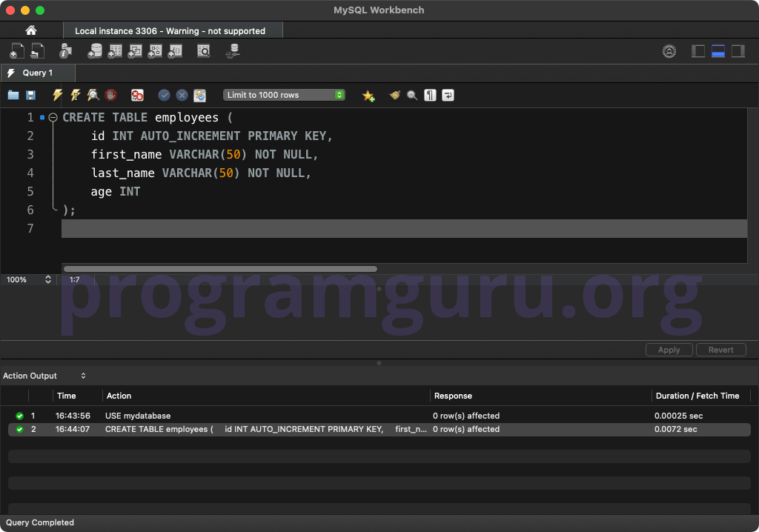Commit the current transaction
The width and height of the screenshot is (759, 532).
164,95
